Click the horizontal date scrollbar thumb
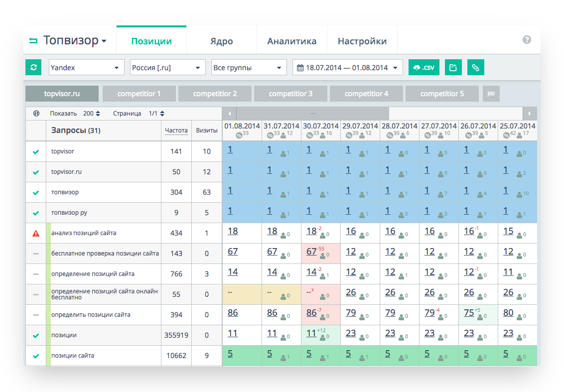This screenshot has width=564, height=392. click(312, 113)
